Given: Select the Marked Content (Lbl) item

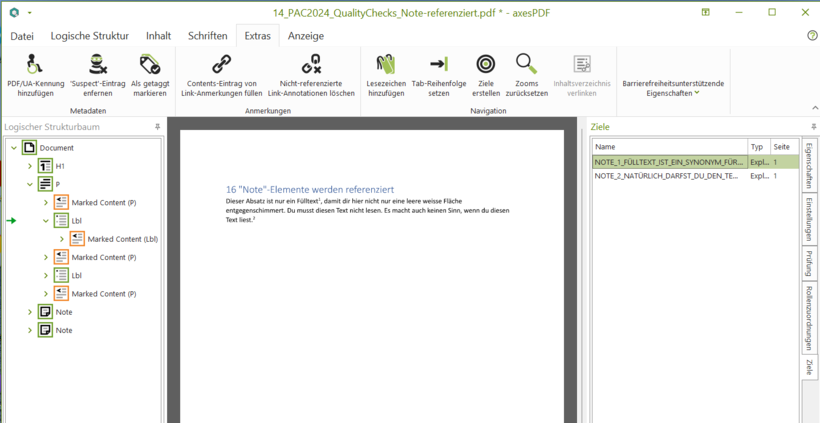Looking at the screenshot, I should (122, 239).
